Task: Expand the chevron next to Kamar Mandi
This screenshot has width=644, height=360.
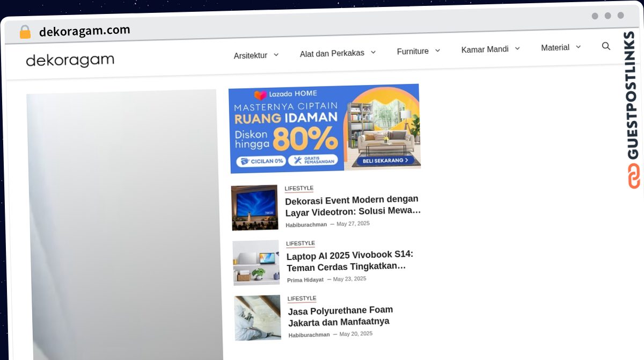Action: pyautogui.click(x=517, y=48)
